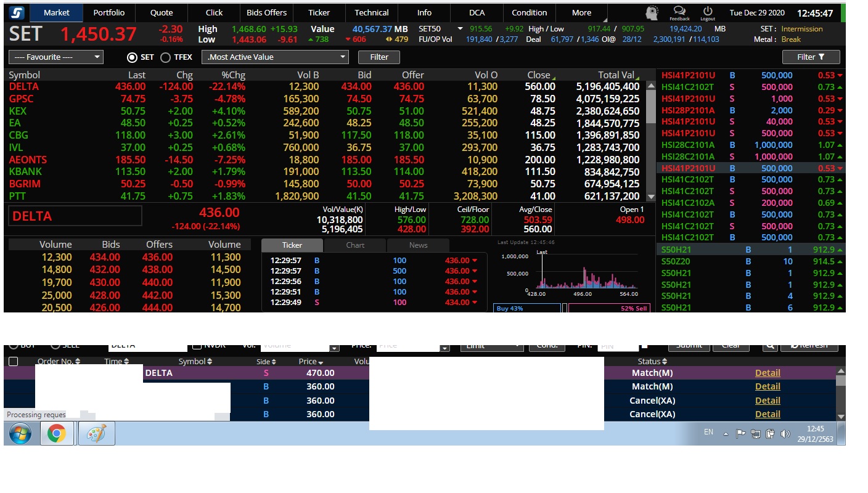Click the PTT symbol in market list
The width and height of the screenshot is (868, 493).
pos(18,197)
